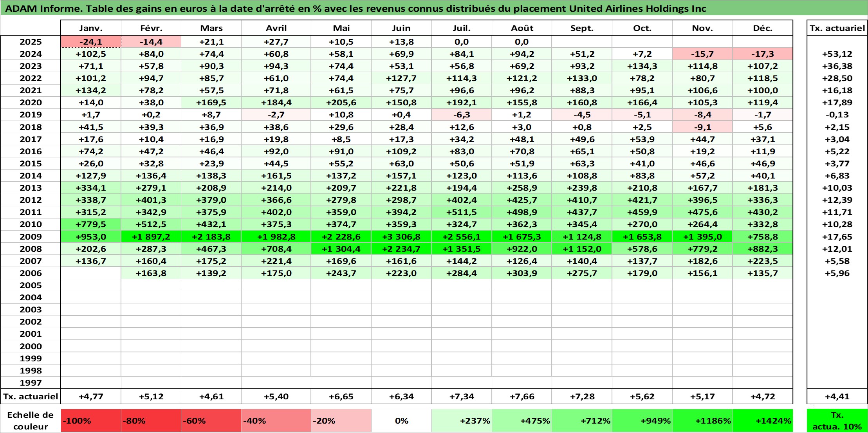Click the -100% red color scale swatch
The width and height of the screenshot is (868, 433).
[x=91, y=421]
